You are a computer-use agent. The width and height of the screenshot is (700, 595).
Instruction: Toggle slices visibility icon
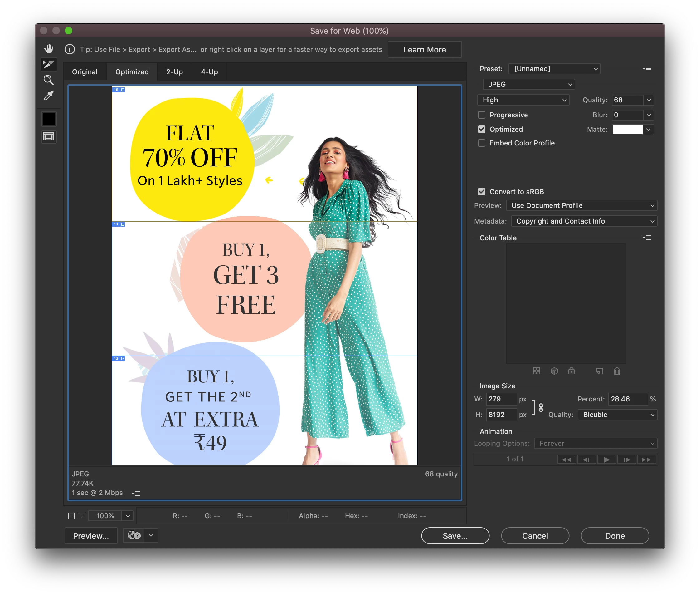pos(49,137)
